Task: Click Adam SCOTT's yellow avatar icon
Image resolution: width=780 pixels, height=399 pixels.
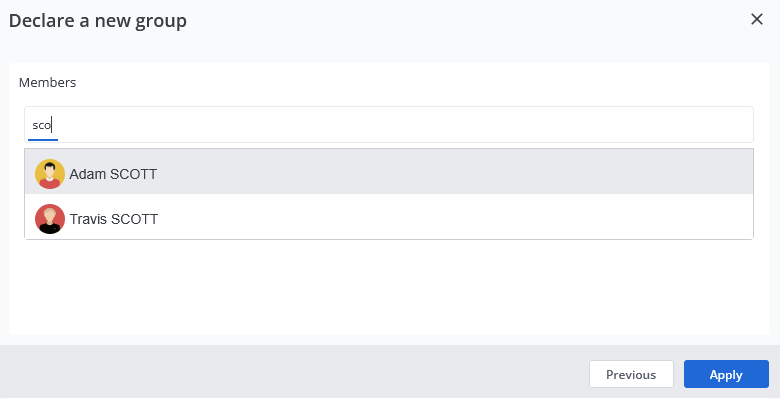Action: click(50, 174)
